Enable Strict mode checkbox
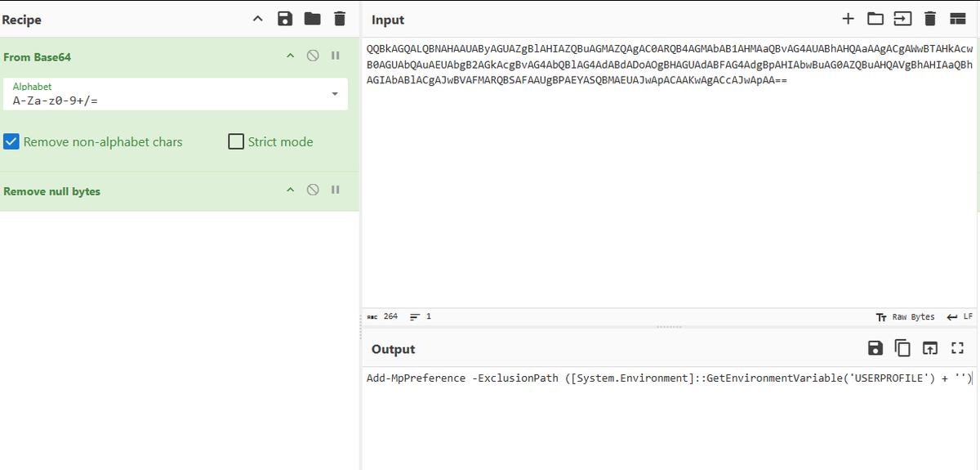This screenshot has height=470, width=980. tap(236, 141)
